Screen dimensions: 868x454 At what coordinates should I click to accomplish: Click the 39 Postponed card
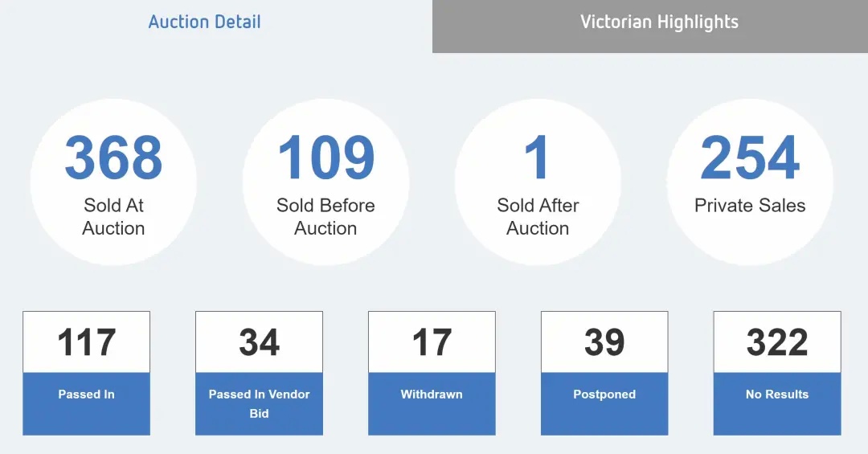(x=604, y=373)
